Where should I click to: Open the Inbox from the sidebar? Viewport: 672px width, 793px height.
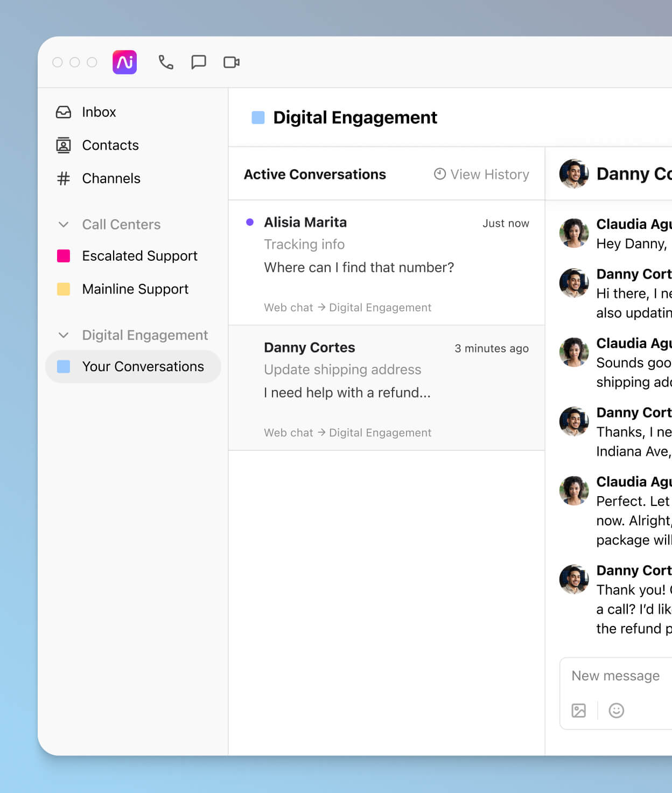[99, 112]
